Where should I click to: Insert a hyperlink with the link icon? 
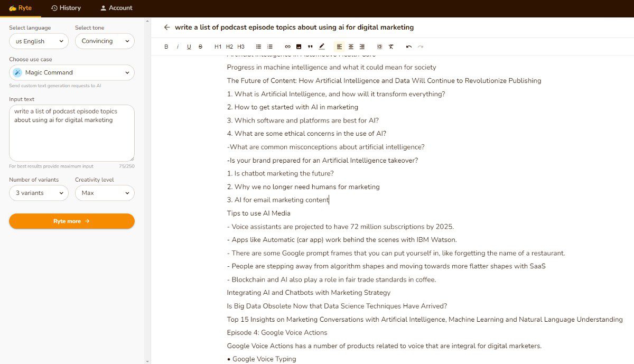(x=287, y=46)
